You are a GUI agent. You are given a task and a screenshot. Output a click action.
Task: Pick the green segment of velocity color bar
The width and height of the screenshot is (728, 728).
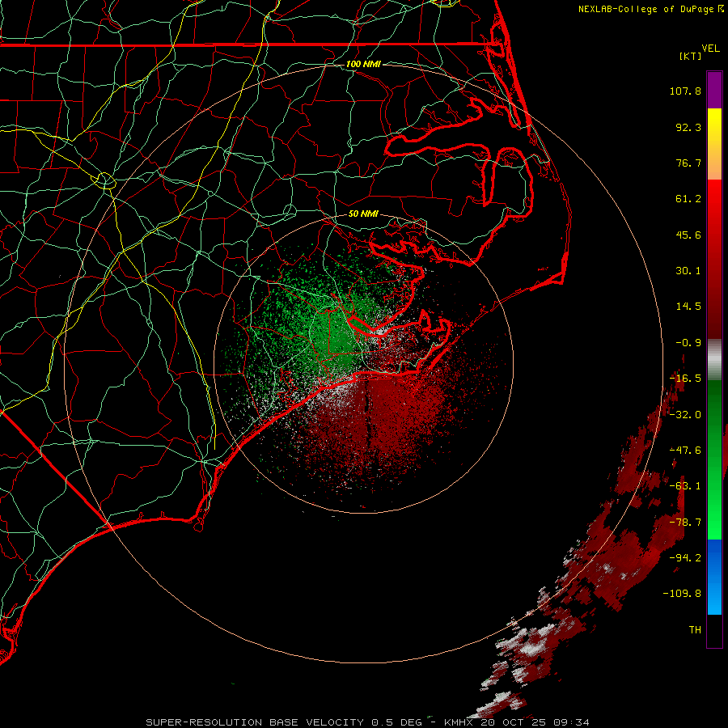point(714,459)
